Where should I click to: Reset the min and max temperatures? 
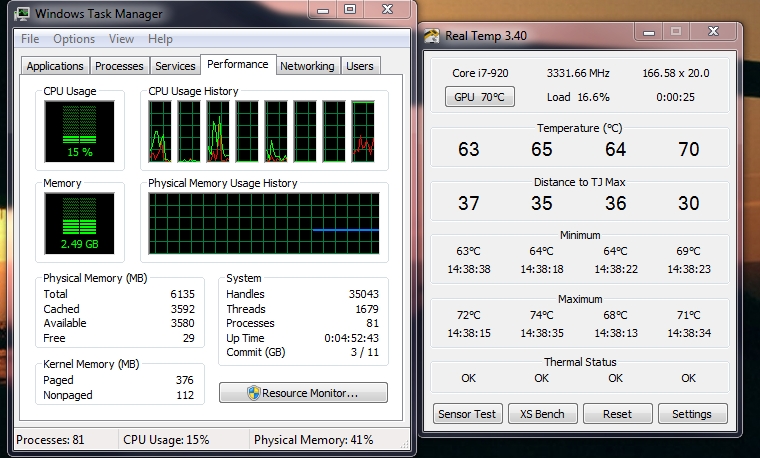coord(618,414)
